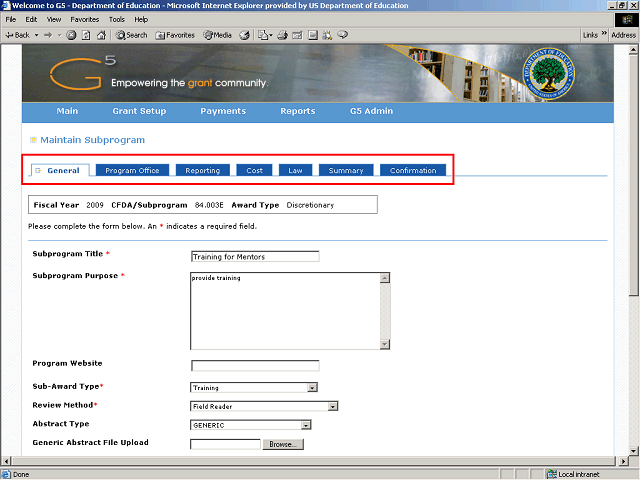Switch to the Summary tab
The height and width of the screenshot is (480, 640).
coord(346,170)
